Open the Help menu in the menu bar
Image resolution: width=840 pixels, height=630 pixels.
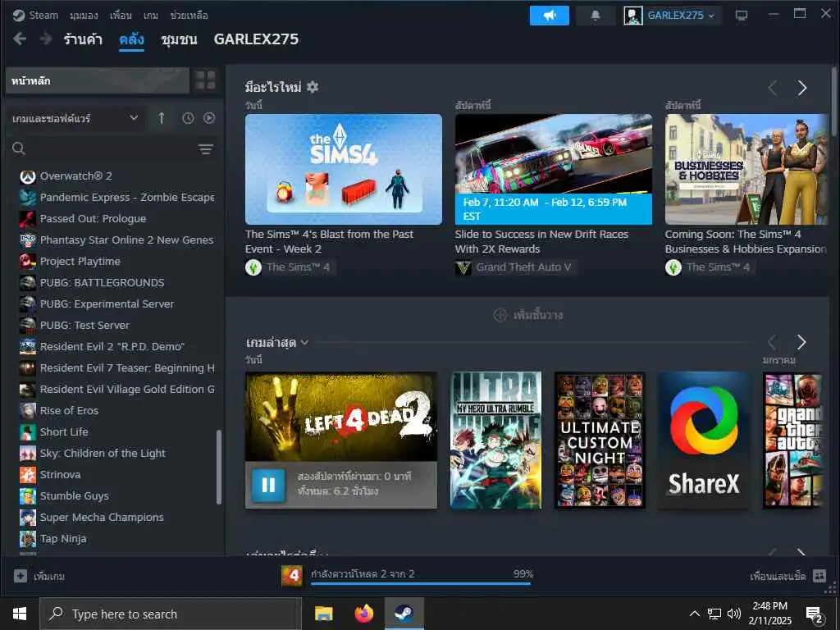[189, 15]
